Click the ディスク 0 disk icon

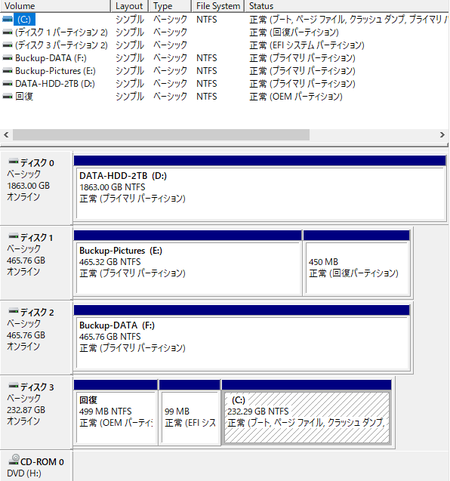13,162
